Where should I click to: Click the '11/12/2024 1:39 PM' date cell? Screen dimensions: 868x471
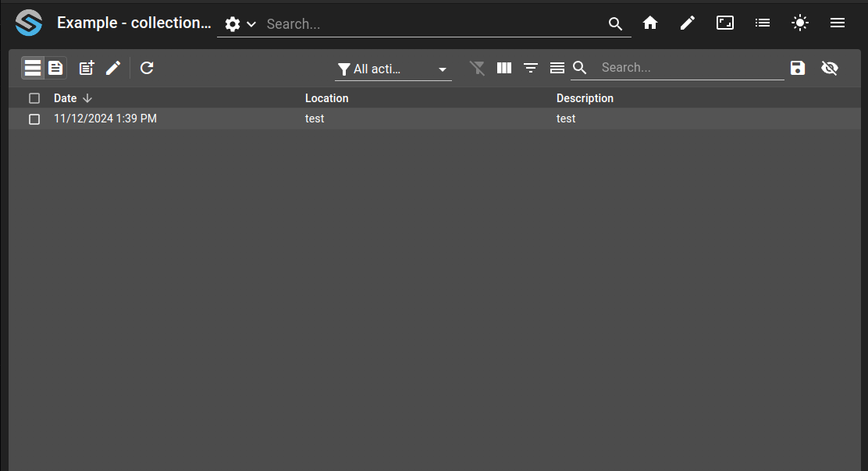click(x=105, y=119)
